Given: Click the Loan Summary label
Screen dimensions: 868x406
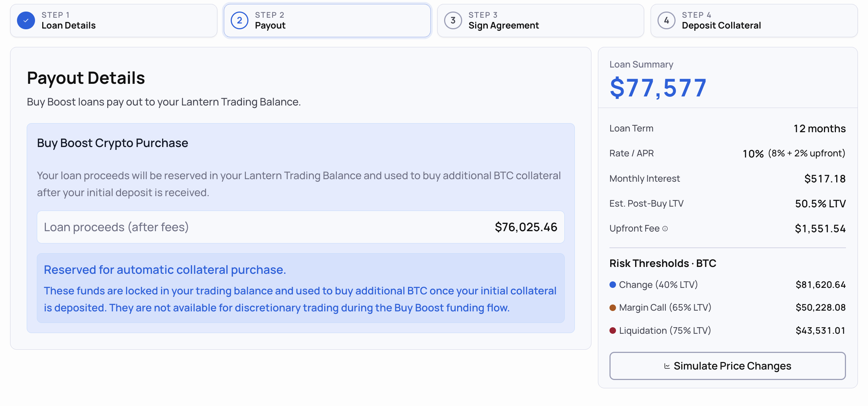Looking at the screenshot, I should click(641, 64).
